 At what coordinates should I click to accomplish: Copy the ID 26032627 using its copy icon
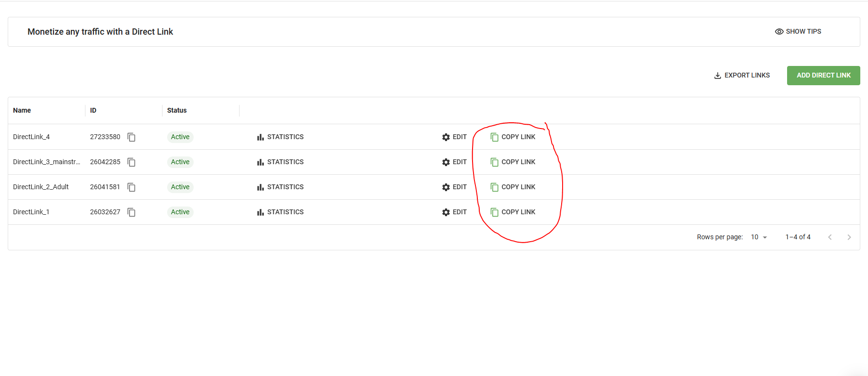[132, 212]
